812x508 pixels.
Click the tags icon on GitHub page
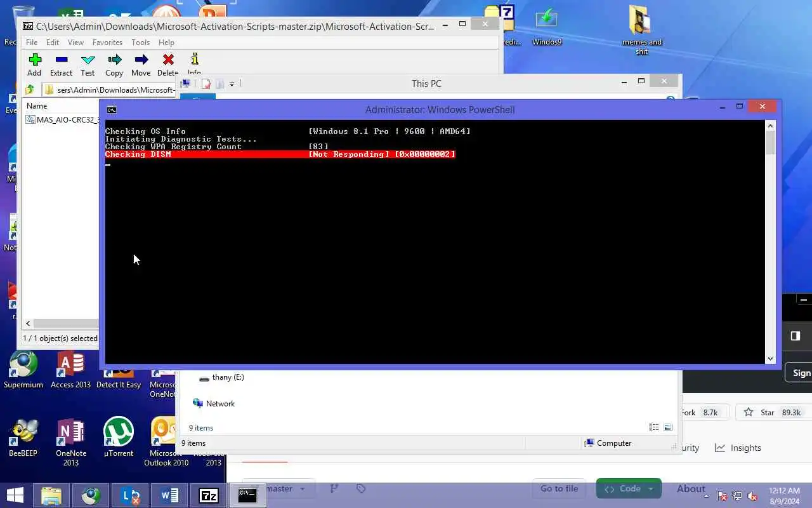click(x=361, y=488)
